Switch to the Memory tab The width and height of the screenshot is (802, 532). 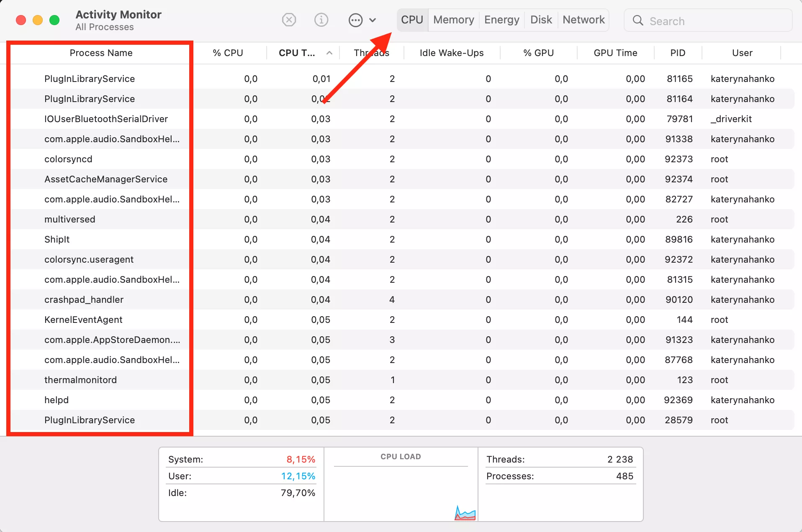point(453,20)
